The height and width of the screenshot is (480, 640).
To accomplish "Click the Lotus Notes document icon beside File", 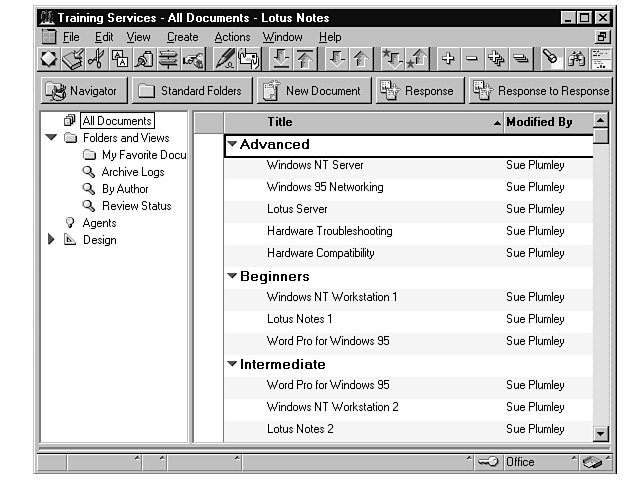I will point(49,37).
